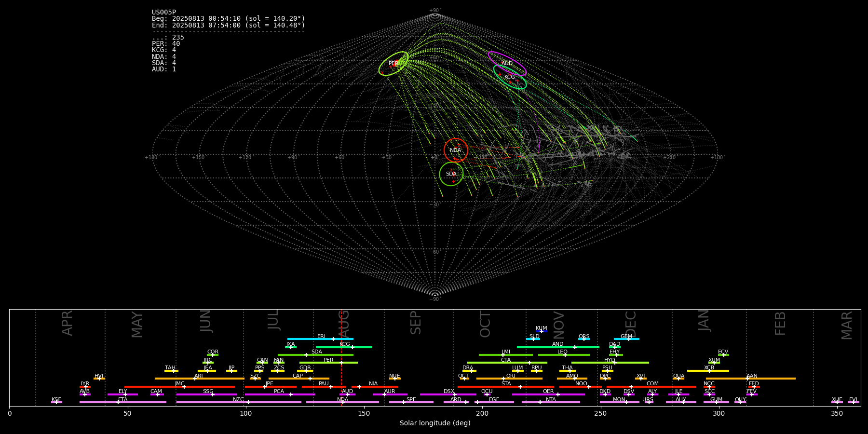Click the purple OER shower bar

point(548,394)
